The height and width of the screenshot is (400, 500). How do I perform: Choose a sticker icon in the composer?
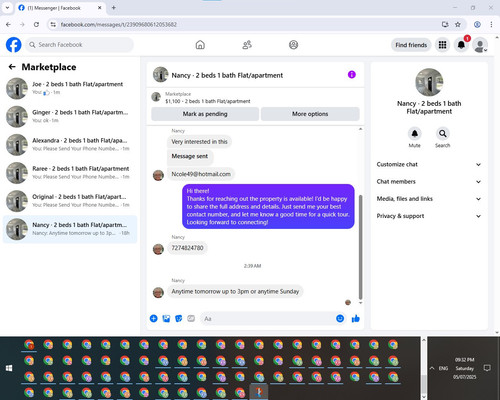coord(179,319)
